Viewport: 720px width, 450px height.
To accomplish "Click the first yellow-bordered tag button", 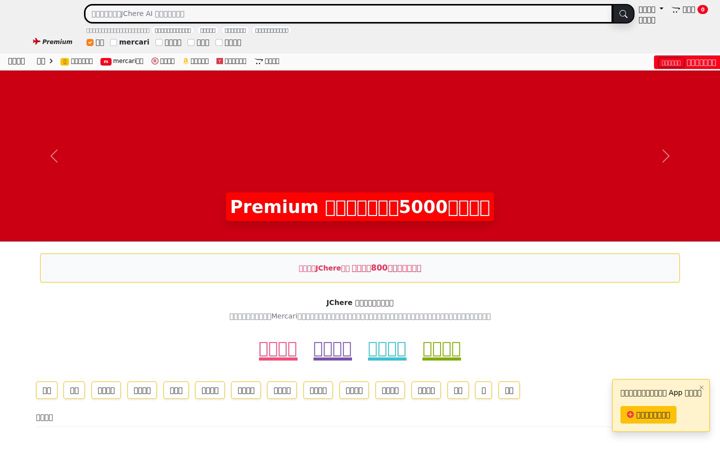I will point(47,390).
